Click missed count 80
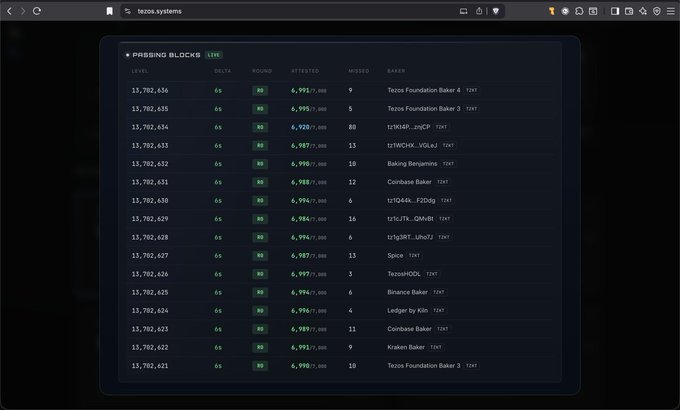Image resolution: width=680 pixels, height=410 pixels. coord(352,127)
